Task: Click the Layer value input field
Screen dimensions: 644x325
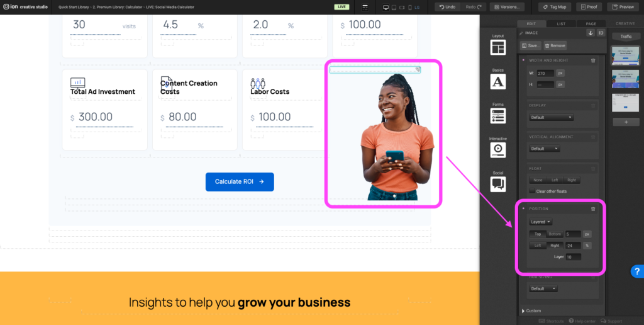Action: [573, 257]
